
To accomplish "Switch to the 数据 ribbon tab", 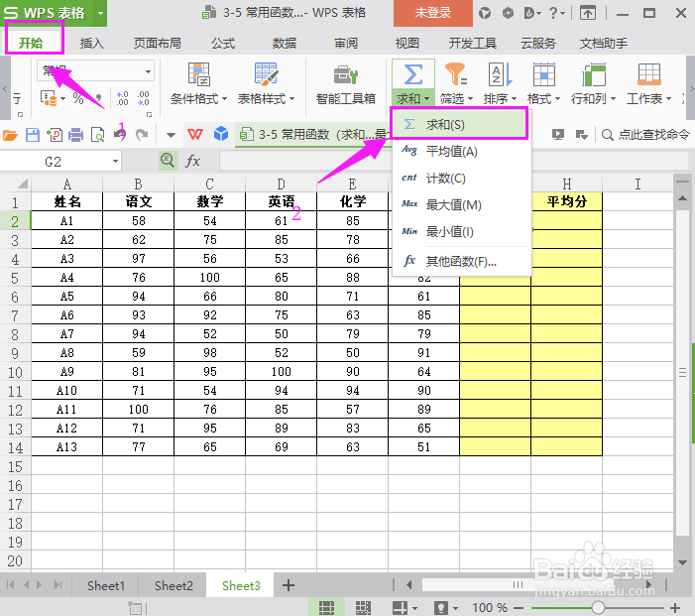I will coord(285,43).
